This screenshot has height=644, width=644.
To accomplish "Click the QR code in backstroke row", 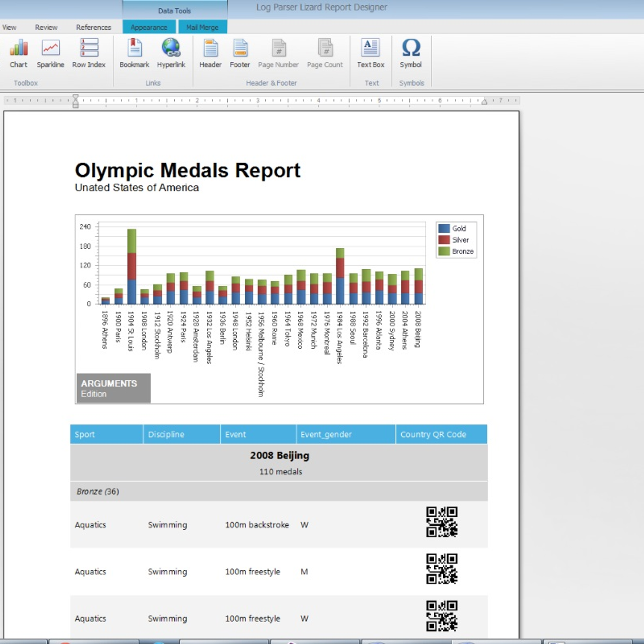I will coord(442,522).
